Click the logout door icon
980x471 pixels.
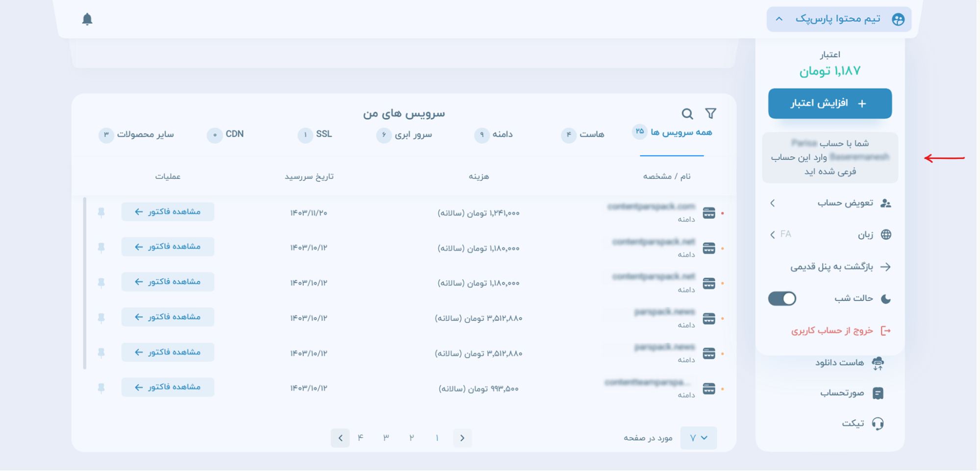tap(885, 331)
